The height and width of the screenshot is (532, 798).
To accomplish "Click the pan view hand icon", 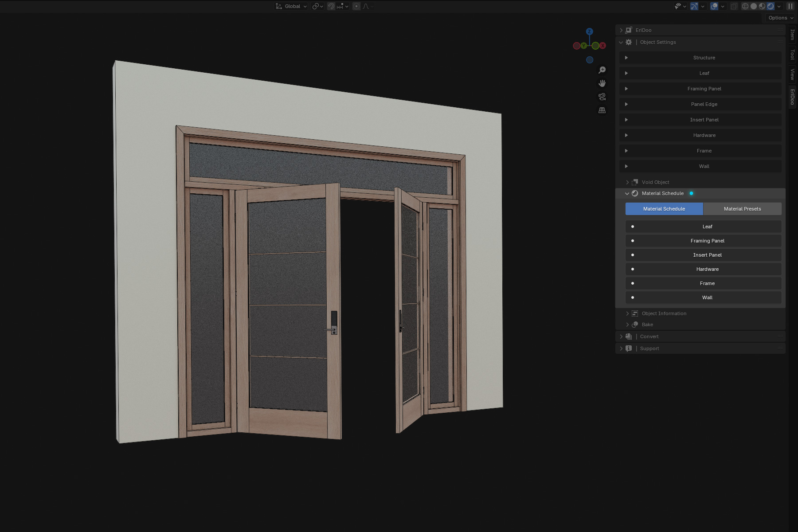I will pyautogui.click(x=602, y=83).
